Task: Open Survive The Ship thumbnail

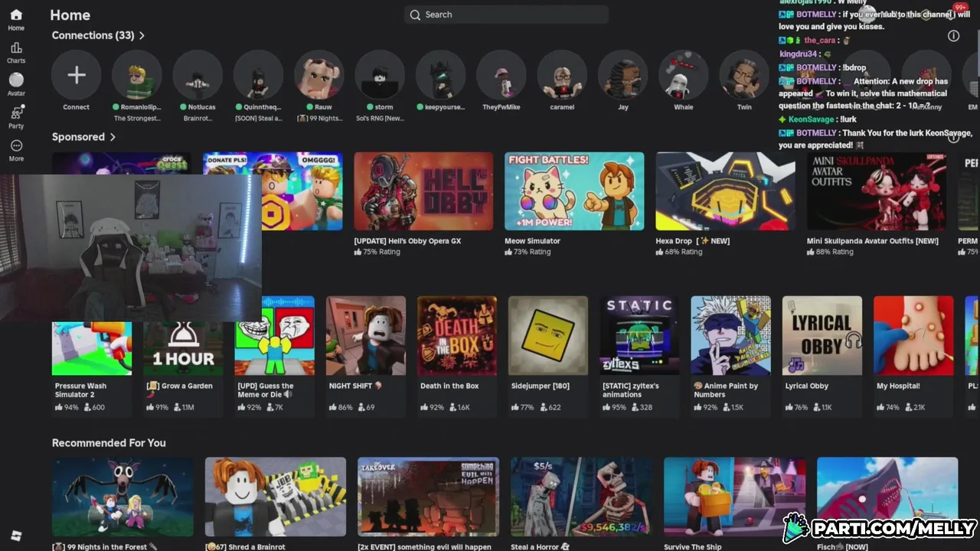Action: (735, 497)
